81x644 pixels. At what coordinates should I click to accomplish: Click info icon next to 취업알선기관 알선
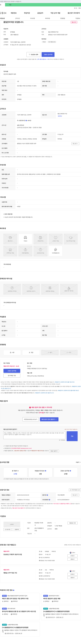click(46, 471)
